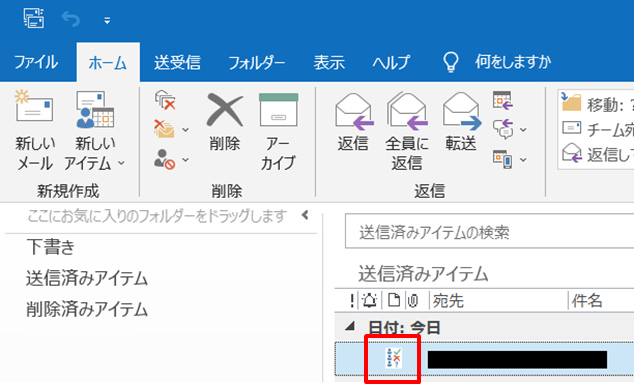Viewport: 634px width, 384px height.
Task: Switch to the 送受信 tab
Action: (177, 63)
